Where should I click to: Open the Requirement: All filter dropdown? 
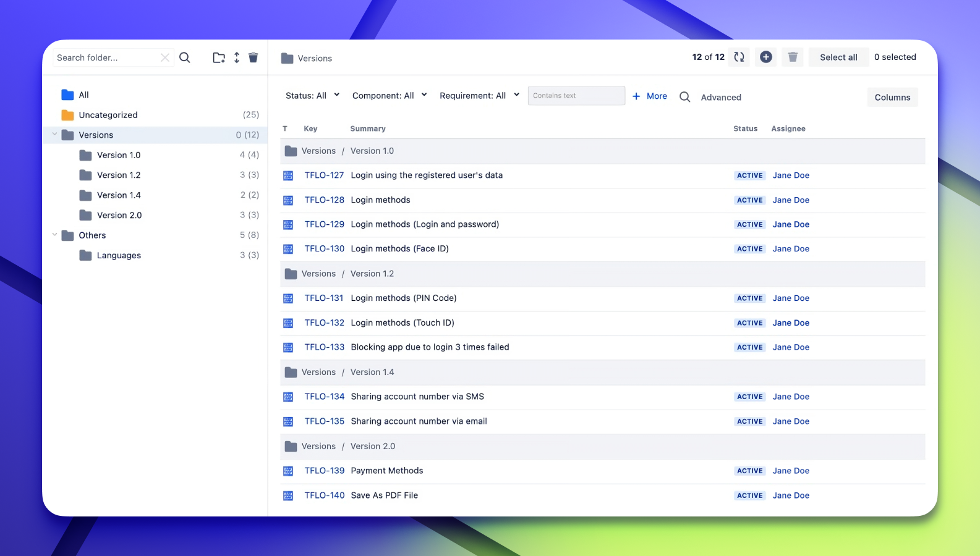479,96
